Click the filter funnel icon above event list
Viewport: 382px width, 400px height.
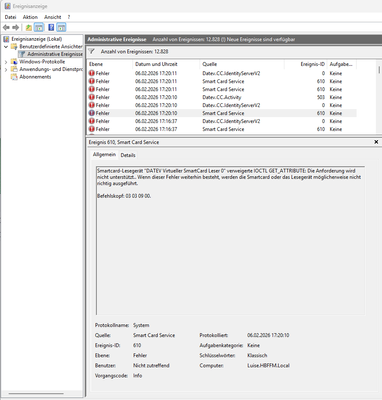point(92,52)
